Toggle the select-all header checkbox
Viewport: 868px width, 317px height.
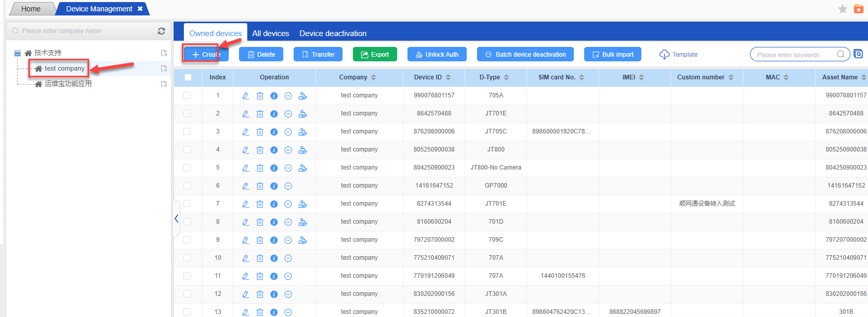coord(188,77)
